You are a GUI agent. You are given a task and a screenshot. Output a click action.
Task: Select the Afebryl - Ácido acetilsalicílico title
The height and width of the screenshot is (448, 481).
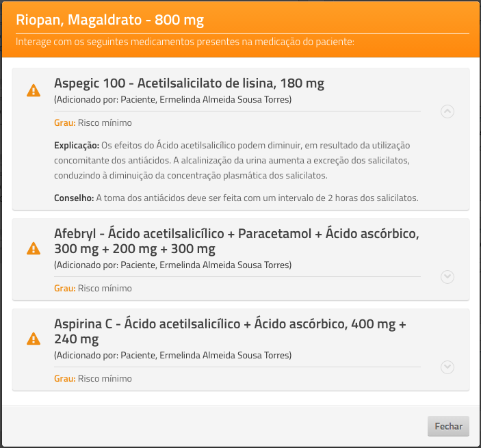(x=237, y=241)
